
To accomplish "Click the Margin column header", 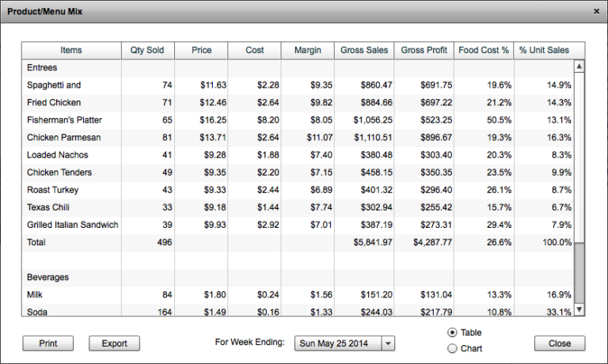I will click(x=307, y=51).
